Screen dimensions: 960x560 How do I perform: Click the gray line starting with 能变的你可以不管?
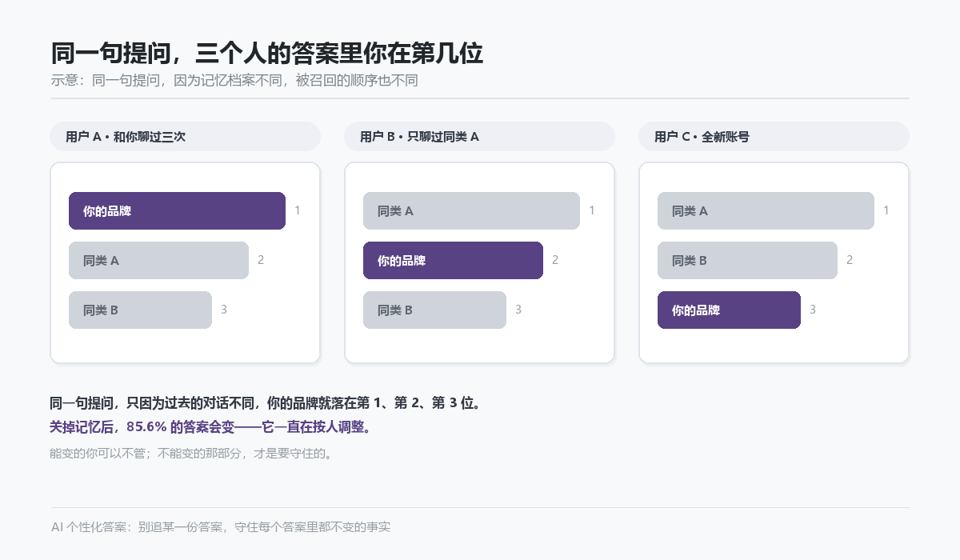(191, 454)
